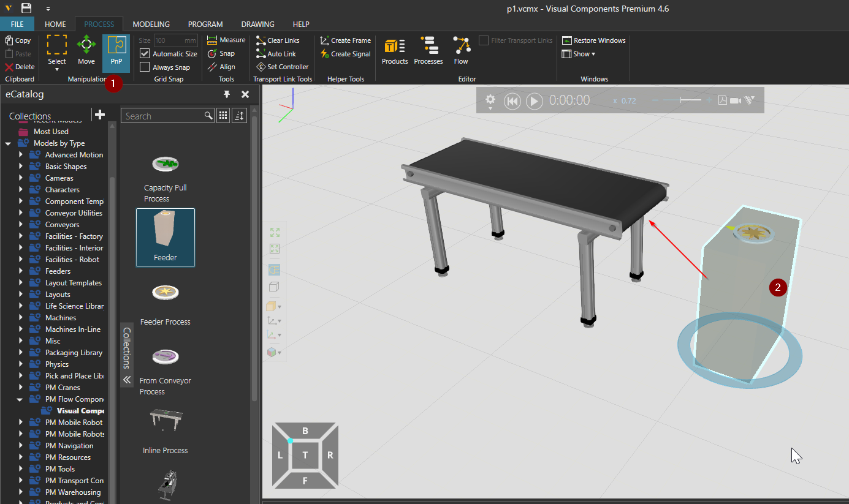This screenshot has width=849, height=504.
Task: Open the FILE menu
Action: [x=17, y=24]
